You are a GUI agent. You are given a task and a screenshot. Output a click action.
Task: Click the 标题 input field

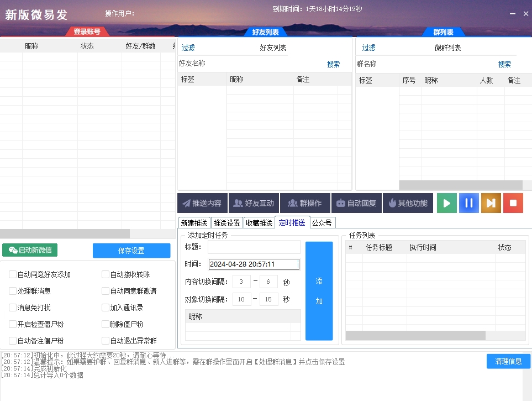point(254,247)
